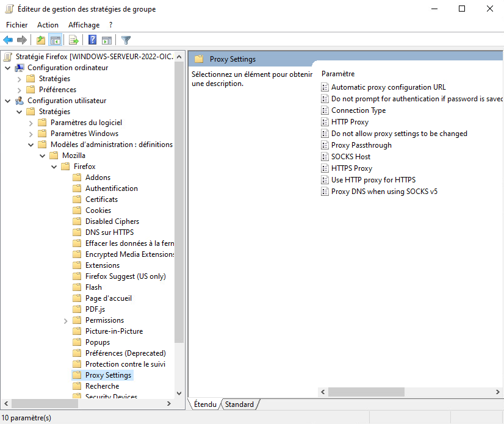Click the Cookies folder icon

(x=77, y=210)
